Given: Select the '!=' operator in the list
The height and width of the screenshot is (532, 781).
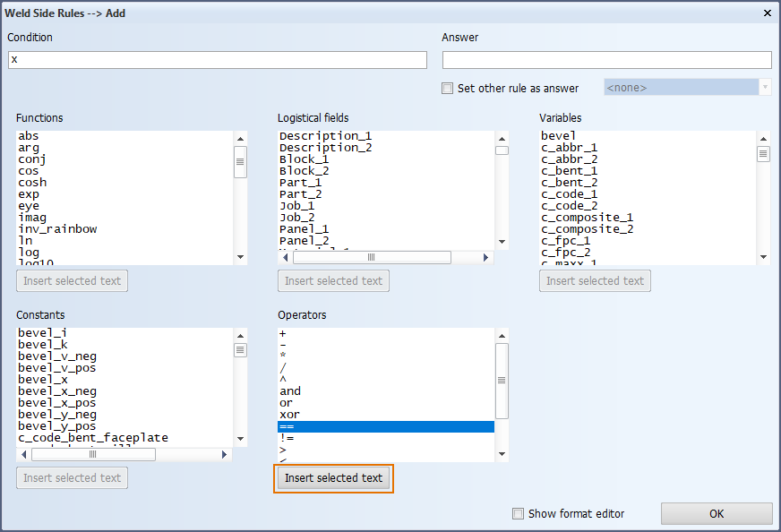Looking at the screenshot, I should (287, 438).
